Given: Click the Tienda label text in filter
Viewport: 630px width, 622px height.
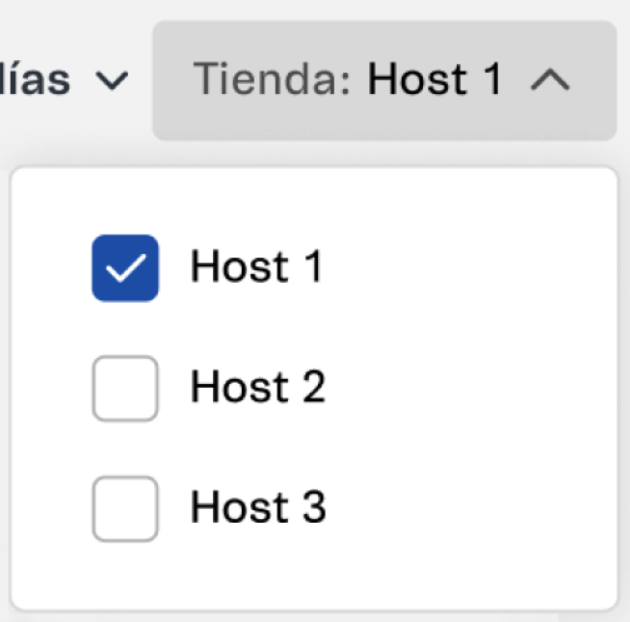Looking at the screenshot, I should [270, 80].
